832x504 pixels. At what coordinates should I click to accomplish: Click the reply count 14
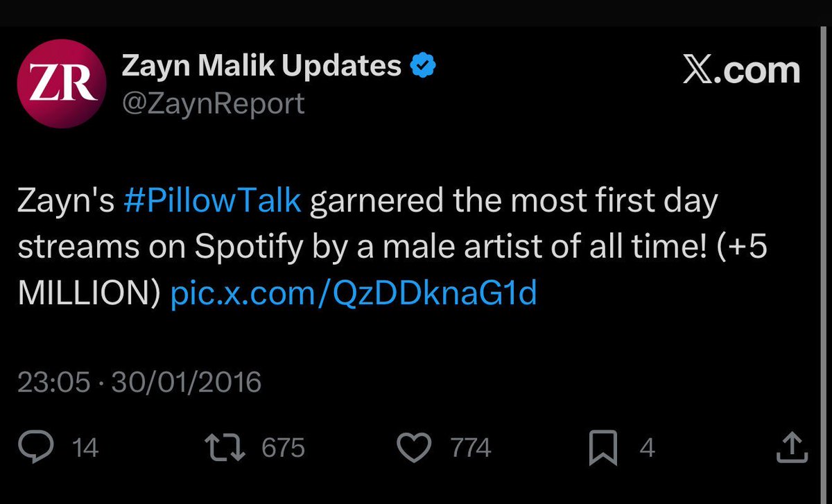pyautogui.click(x=85, y=449)
